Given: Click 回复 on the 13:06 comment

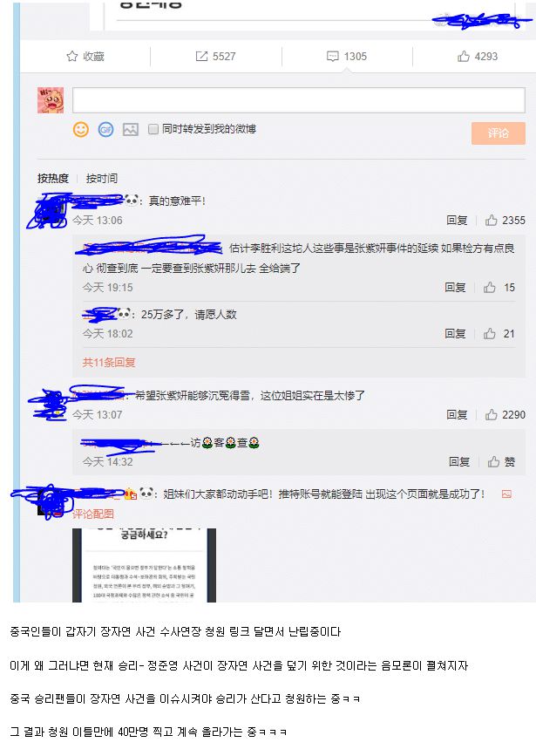Looking at the screenshot, I should tap(457, 221).
